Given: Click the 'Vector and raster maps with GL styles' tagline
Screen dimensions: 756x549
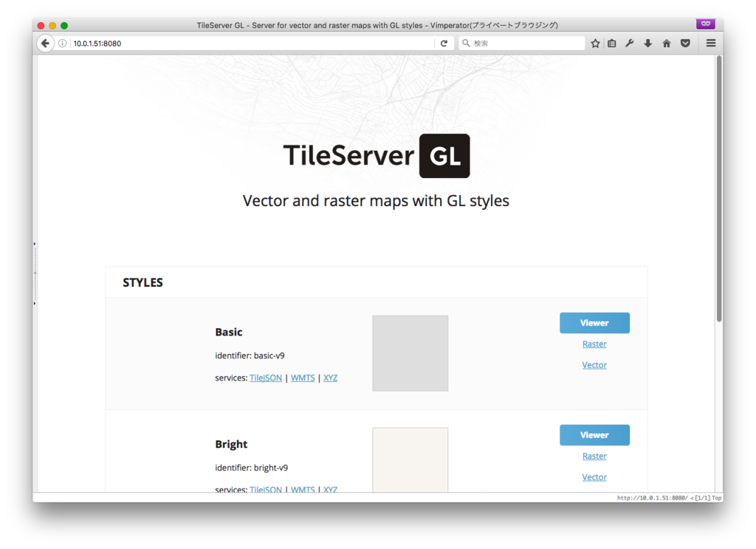Looking at the screenshot, I should (x=376, y=201).
